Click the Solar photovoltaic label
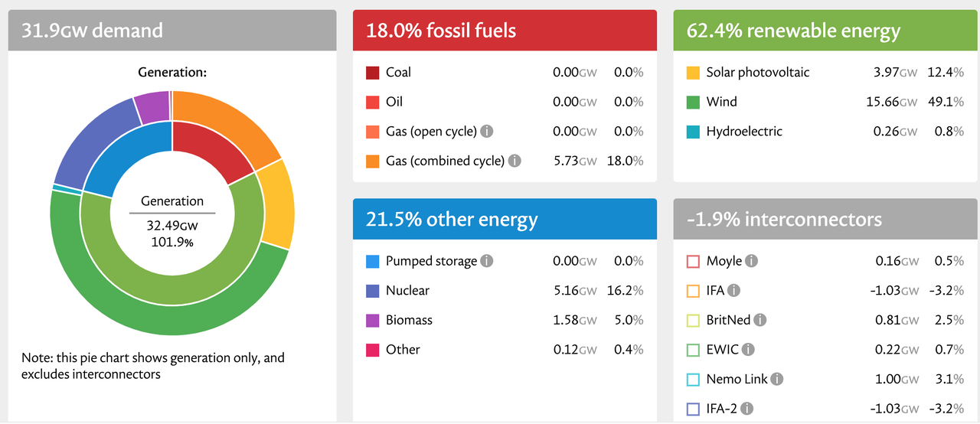Viewport: 980px width, 424px height. (758, 73)
